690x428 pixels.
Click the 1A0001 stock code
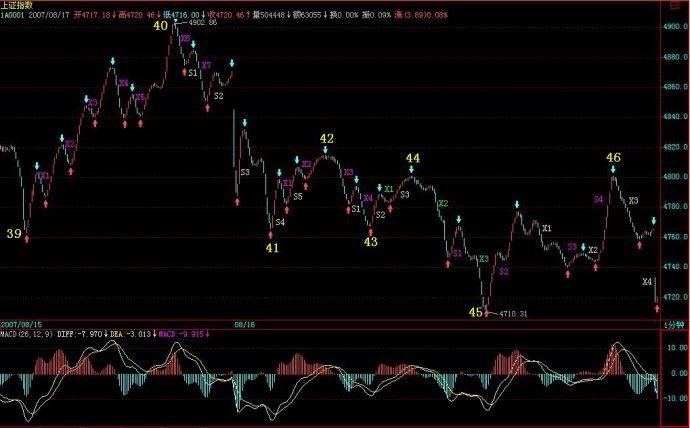(x=13, y=16)
